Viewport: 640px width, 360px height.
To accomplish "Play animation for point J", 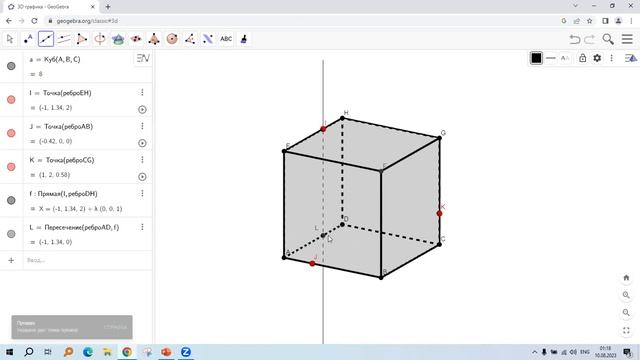I will [142, 143].
